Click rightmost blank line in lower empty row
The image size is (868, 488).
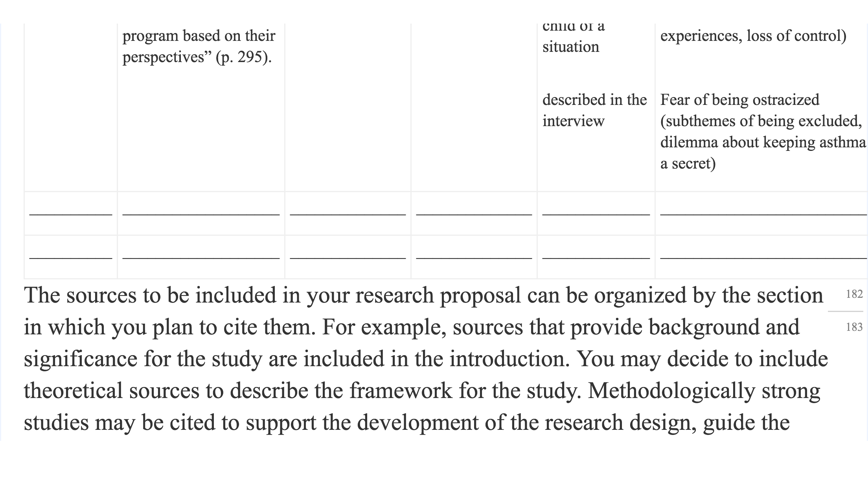pyautogui.click(x=763, y=258)
